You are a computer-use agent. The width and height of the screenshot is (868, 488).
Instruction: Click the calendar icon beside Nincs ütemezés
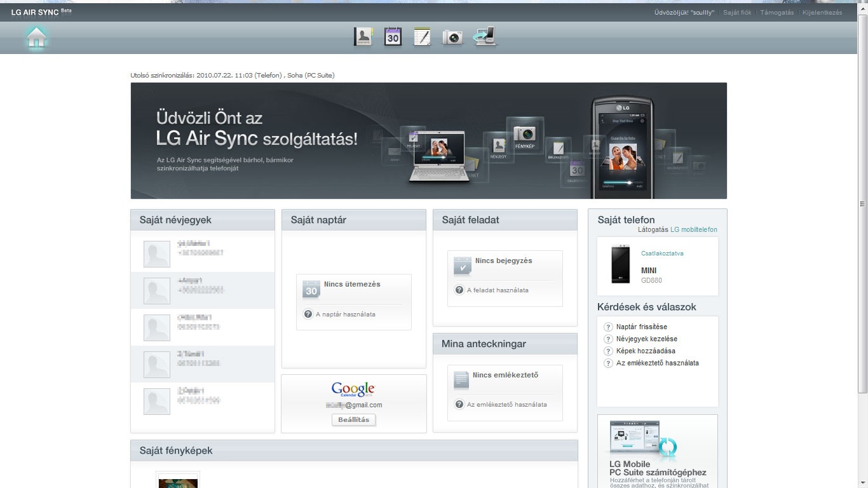pos(311,289)
